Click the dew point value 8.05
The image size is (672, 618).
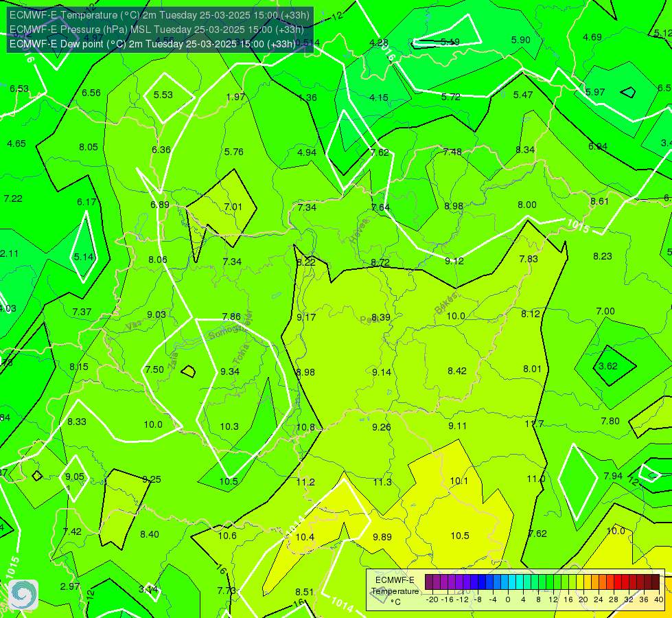[x=89, y=147]
